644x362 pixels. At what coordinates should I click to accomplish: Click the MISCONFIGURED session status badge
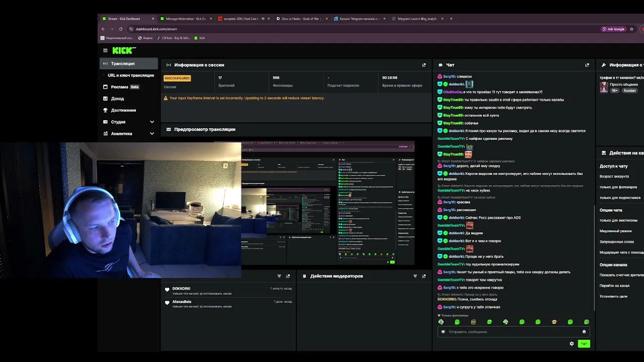(x=177, y=78)
